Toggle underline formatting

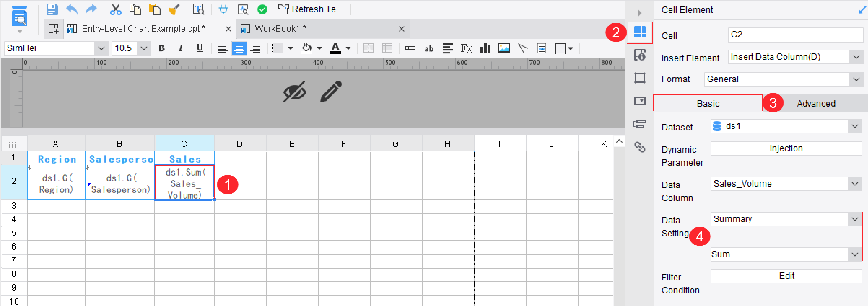200,48
